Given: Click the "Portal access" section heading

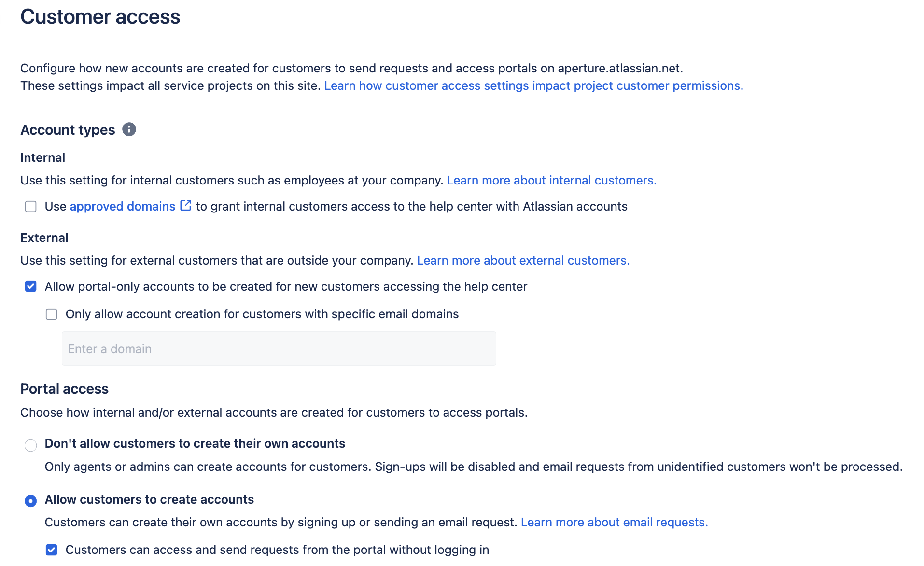Looking at the screenshot, I should pyautogui.click(x=64, y=389).
